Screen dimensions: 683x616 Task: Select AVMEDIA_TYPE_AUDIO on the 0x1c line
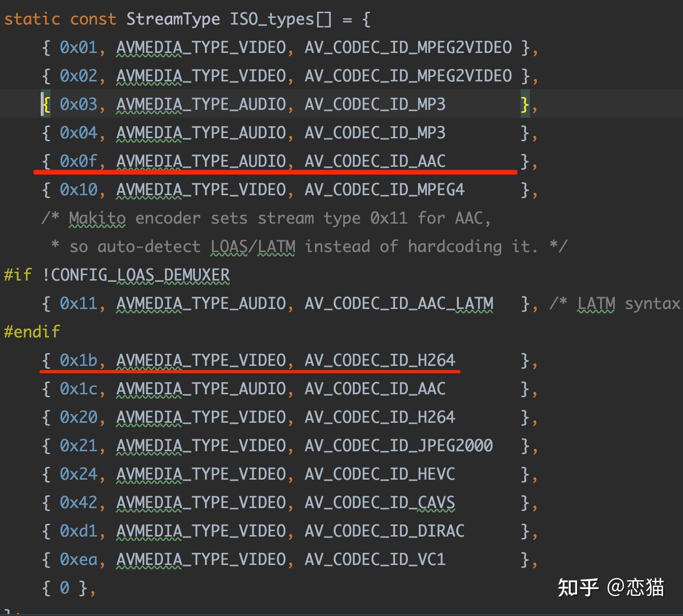click(201, 388)
